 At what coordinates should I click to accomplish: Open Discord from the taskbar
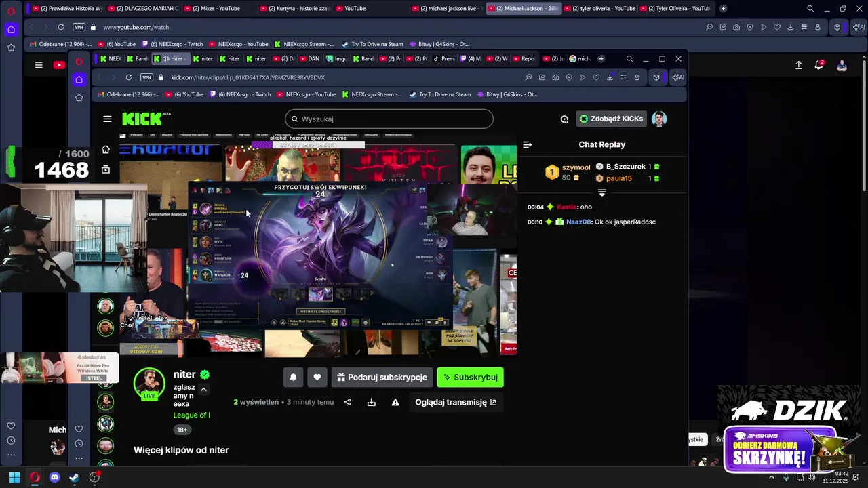[54, 477]
